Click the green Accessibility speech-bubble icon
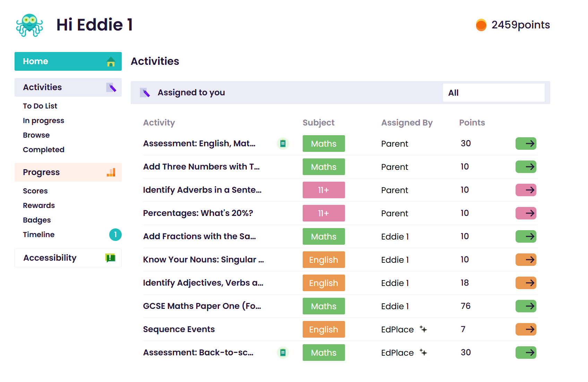The height and width of the screenshot is (382, 588). 110,258
